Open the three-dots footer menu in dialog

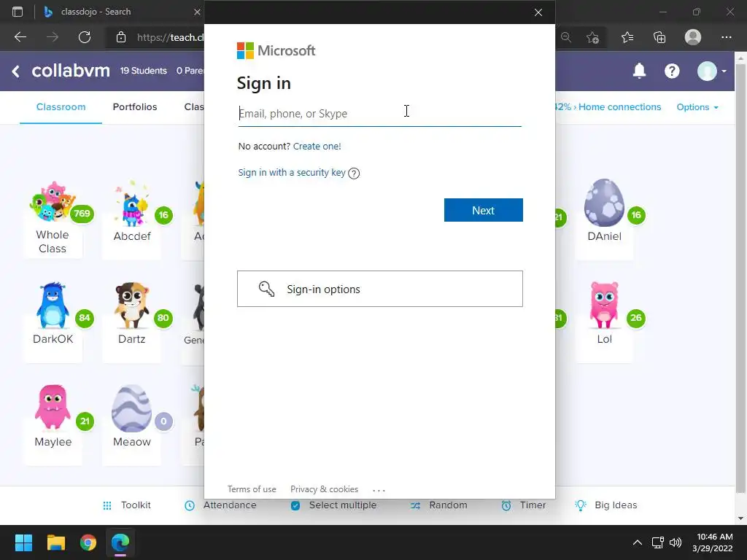[379, 489]
